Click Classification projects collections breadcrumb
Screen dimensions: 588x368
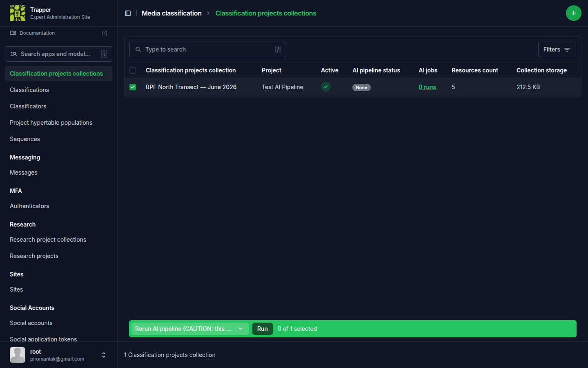coord(266,13)
